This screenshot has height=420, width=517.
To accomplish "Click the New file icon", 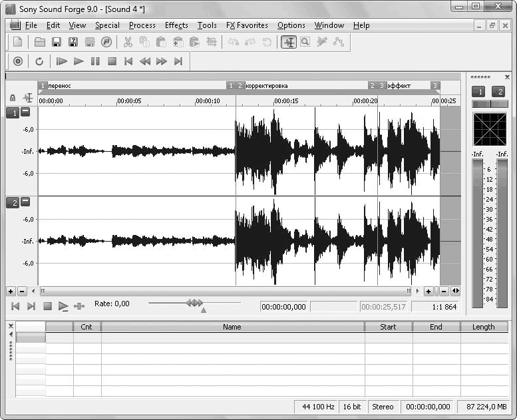I will [18, 42].
